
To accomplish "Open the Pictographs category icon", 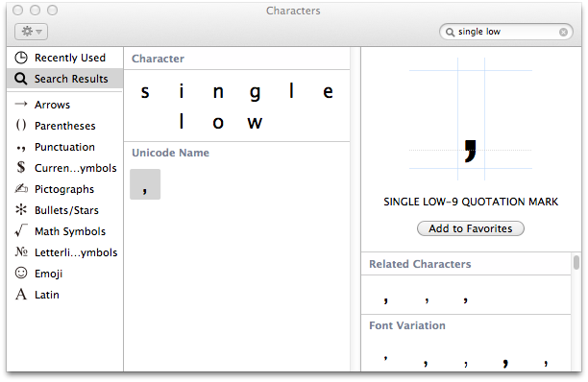I will [x=21, y=188].
